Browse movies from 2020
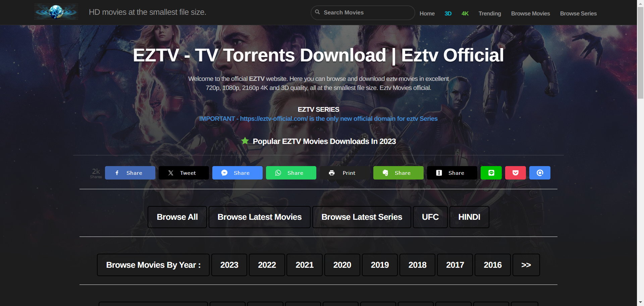The image size is (644, 306). pyautogui.click(x=342, y=265)
